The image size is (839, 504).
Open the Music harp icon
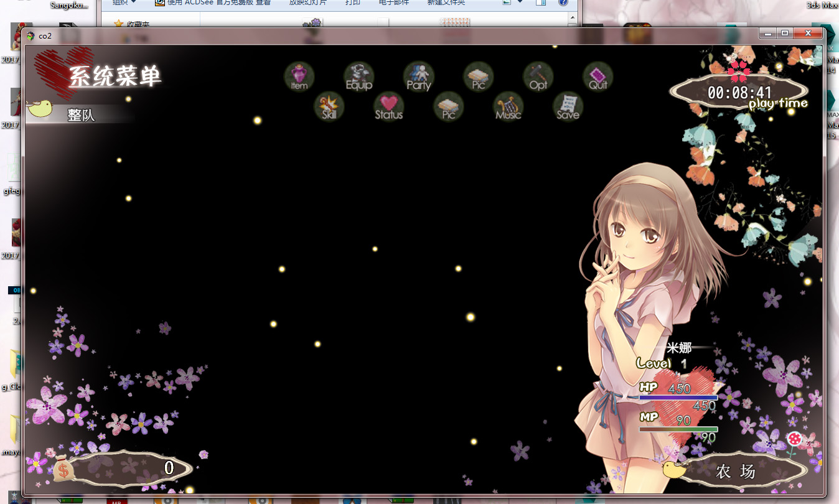(509, 107)
